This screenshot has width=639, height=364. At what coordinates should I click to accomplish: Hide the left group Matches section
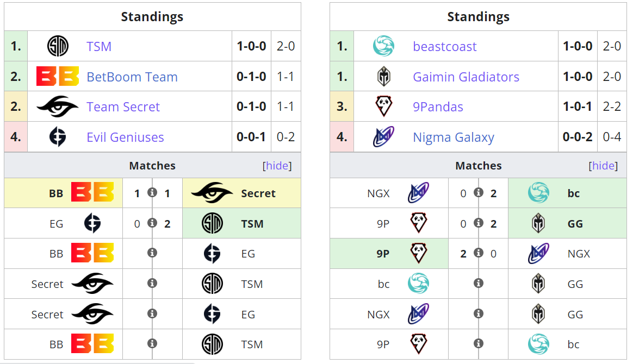[277, 166]
